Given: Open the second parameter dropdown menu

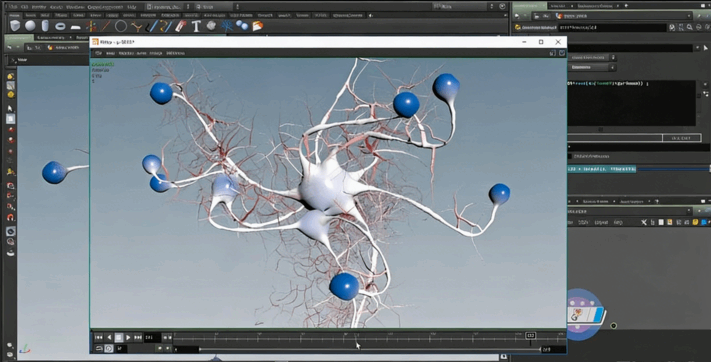Looking at the screenshot, I should pos(593,67).
